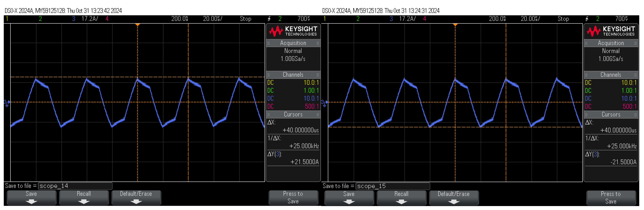
Task: Click -21.5000A delta Y value in right scope
Action: coord(623,162)
